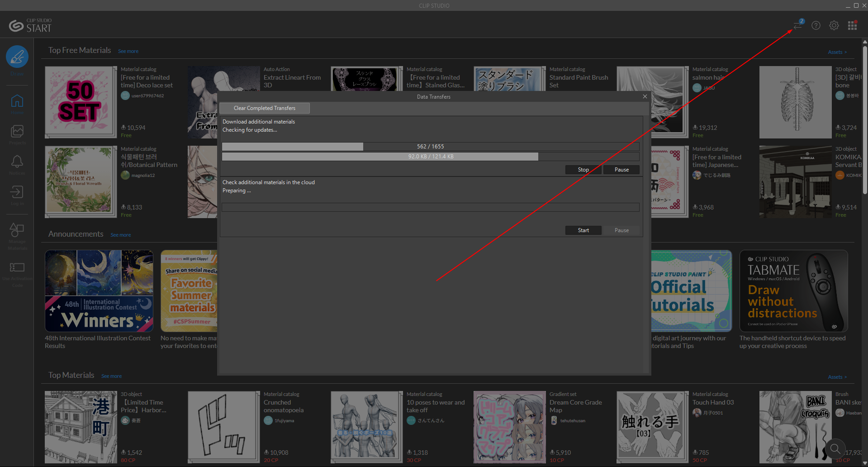Go to Home in the left sidebar
Screen dimensions: 868x467
click(17, 101)
